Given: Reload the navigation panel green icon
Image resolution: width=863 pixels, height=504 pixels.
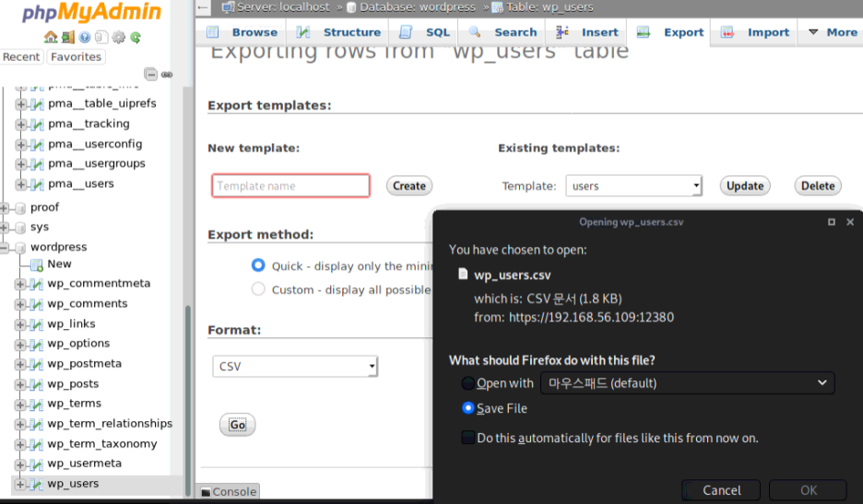Looking at the screenshot, I should (x=136, y=38).
